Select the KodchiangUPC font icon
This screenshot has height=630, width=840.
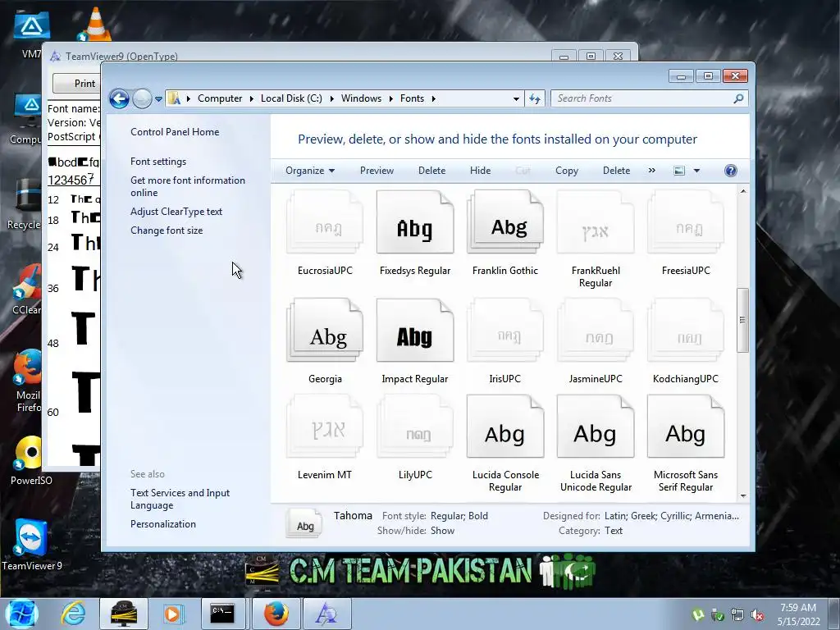click(686, 330)
